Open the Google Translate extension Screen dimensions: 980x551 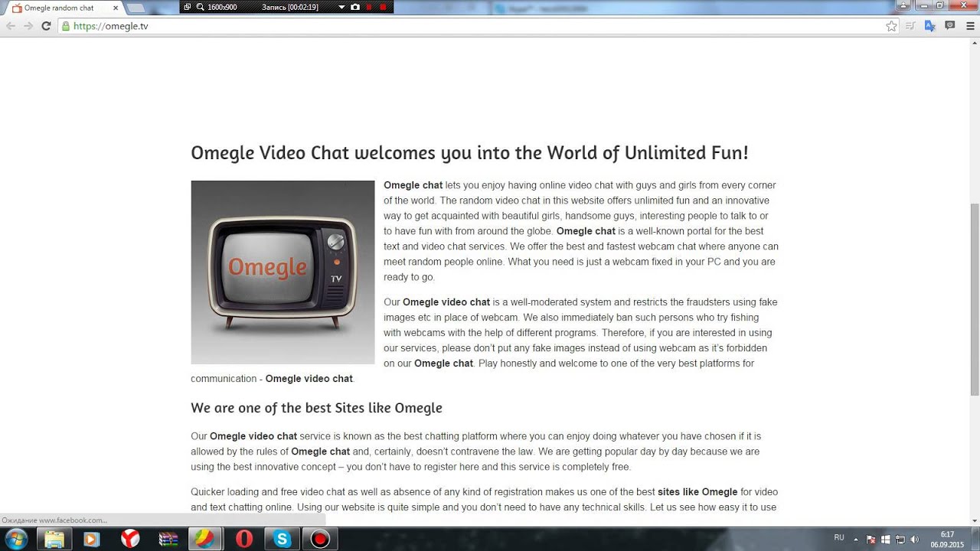pos(929,26)
